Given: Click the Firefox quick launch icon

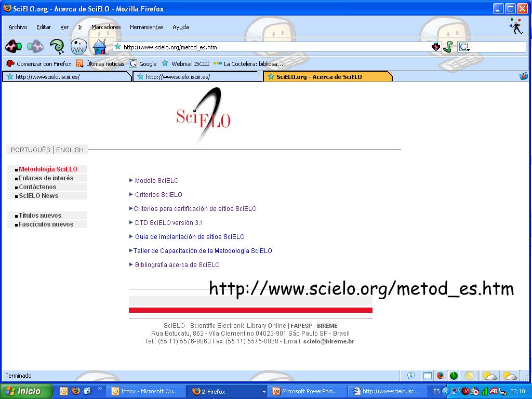Looking at the screenshot, I should tap(76, 391).
